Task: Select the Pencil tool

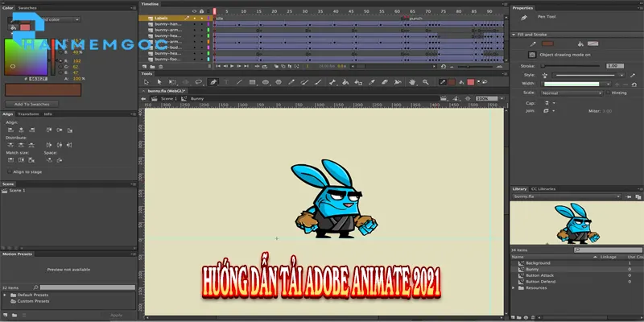Action: click(291, 82)
